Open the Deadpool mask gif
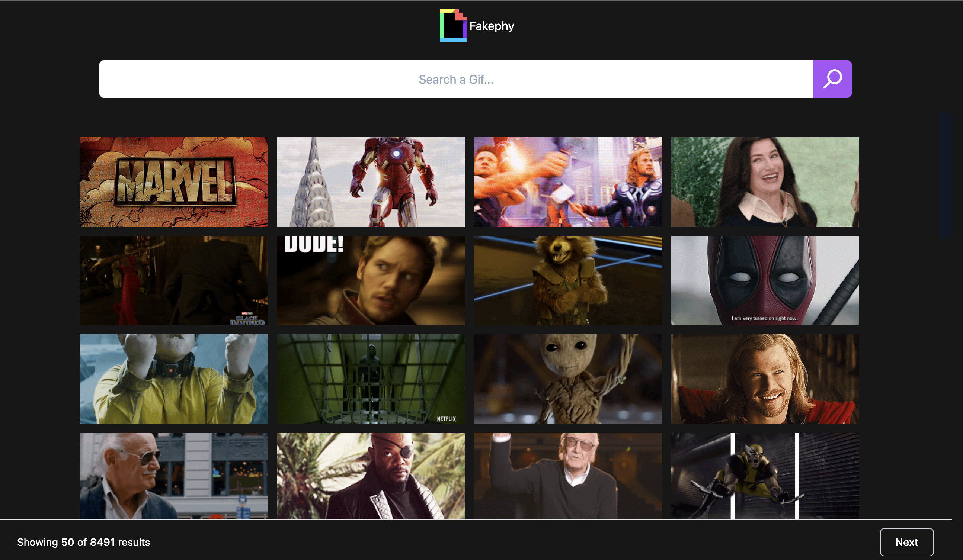Screen dimensions: 963x560 pos(765,280)
